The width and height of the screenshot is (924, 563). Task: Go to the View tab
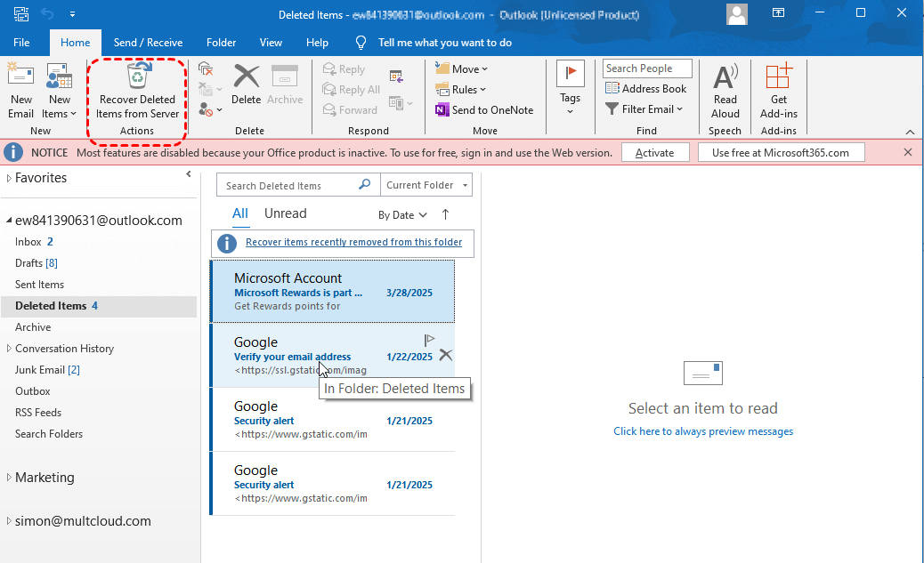pyautogui.click(x=271, y=43)
